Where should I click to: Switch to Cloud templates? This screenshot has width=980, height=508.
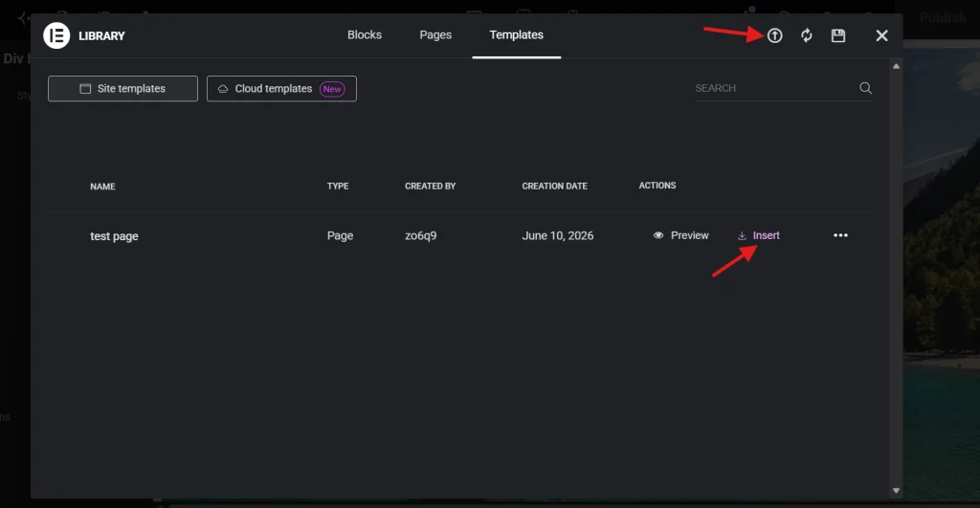pos(281,89)
